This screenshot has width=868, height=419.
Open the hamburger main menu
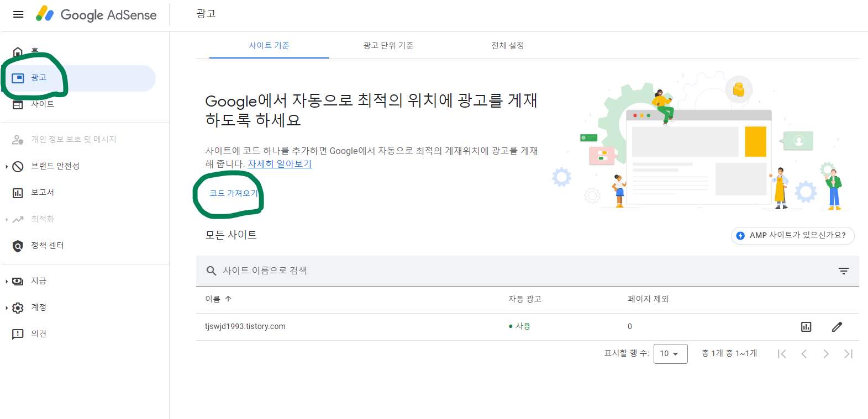18,14
